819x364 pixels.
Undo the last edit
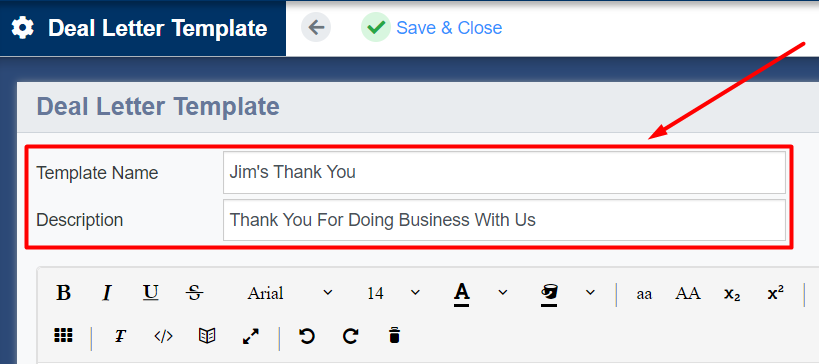click(307, 336)
